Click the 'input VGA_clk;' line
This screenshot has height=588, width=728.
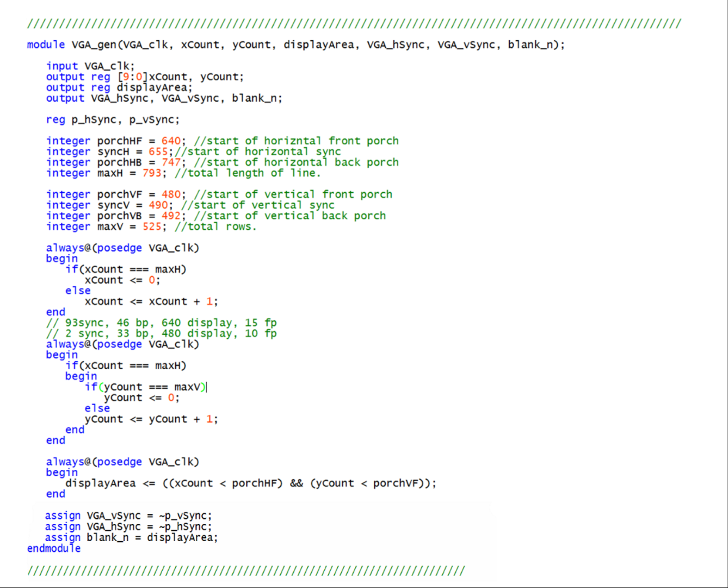coord(90,66)
